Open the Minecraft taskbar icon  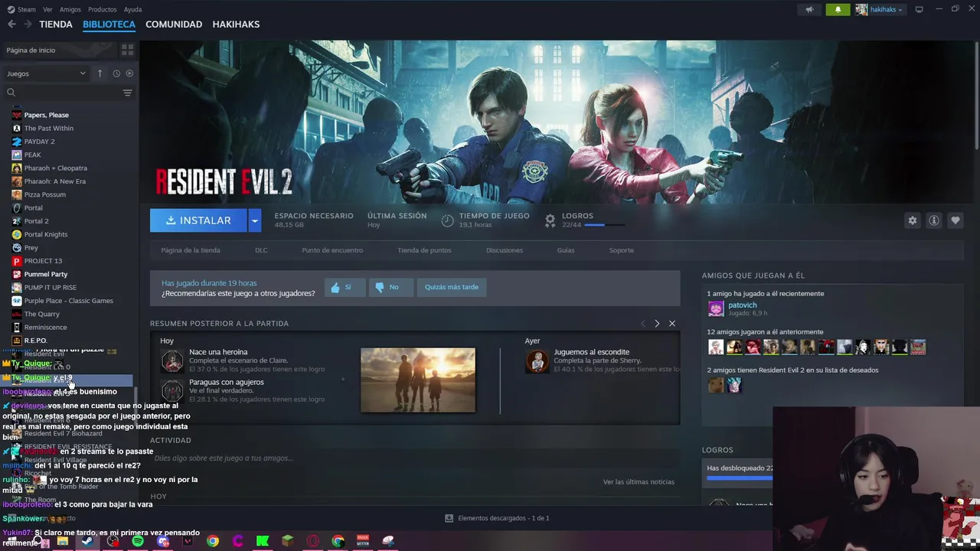(288, 541)
